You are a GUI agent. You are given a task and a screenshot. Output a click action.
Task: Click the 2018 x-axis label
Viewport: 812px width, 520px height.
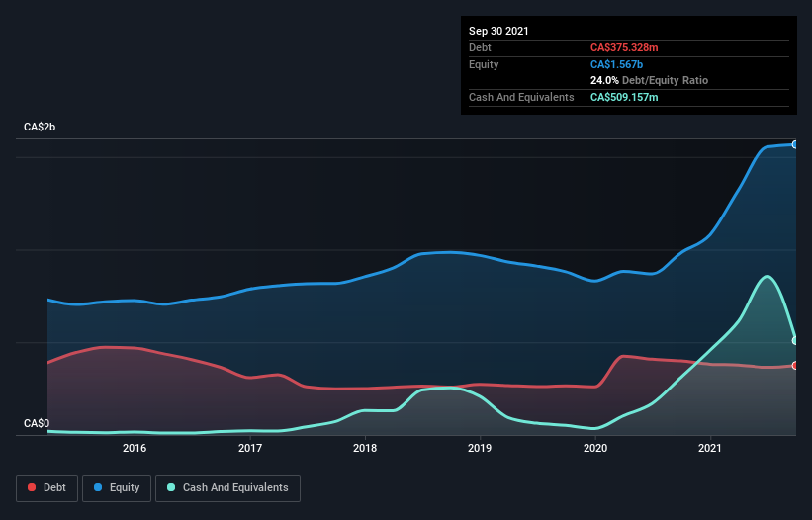[365, 448]
